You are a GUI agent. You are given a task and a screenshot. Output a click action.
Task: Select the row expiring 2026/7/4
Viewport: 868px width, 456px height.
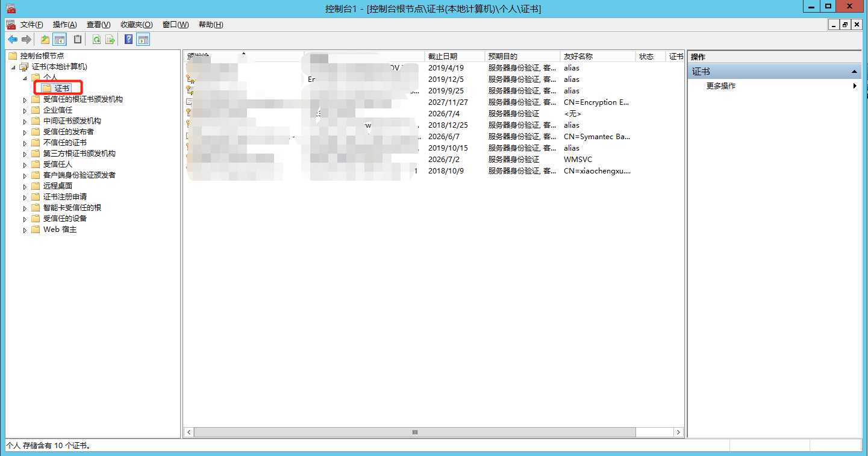(x=433, y=114)
